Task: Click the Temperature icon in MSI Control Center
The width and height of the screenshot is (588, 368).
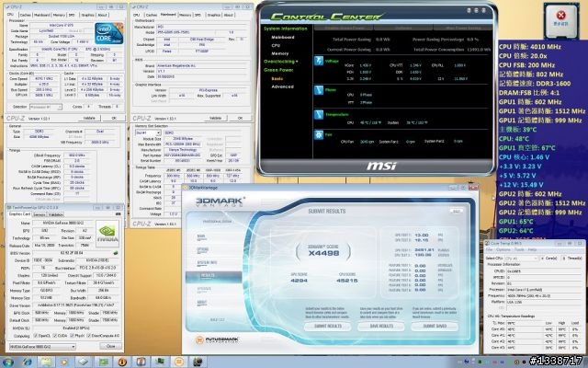Action: [319, 114]
